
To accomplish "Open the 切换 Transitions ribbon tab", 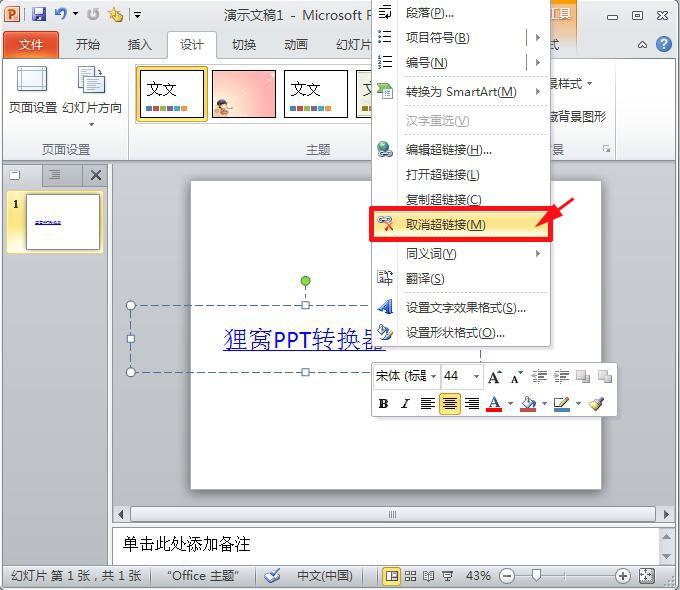I will tap(244, 44).
